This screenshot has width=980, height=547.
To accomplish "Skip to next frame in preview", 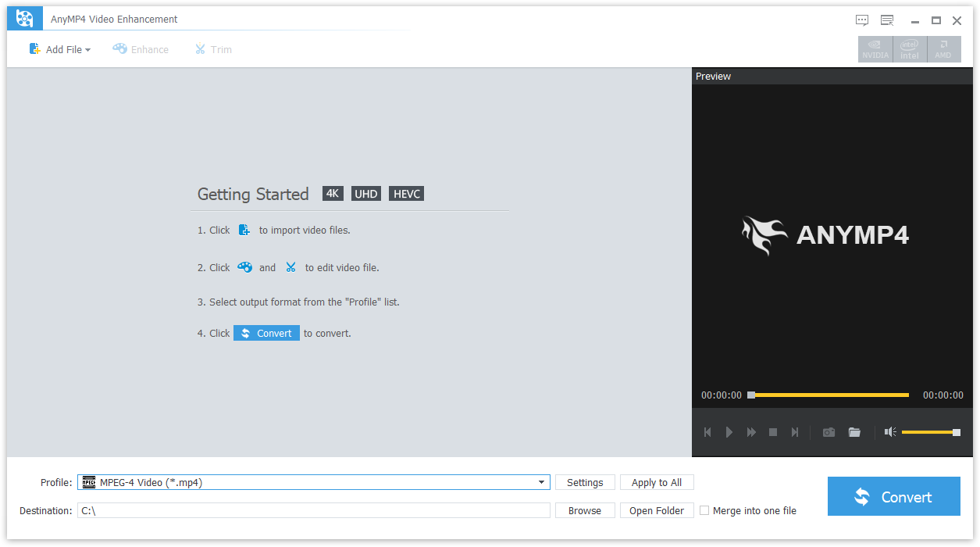I will (795, 432).
